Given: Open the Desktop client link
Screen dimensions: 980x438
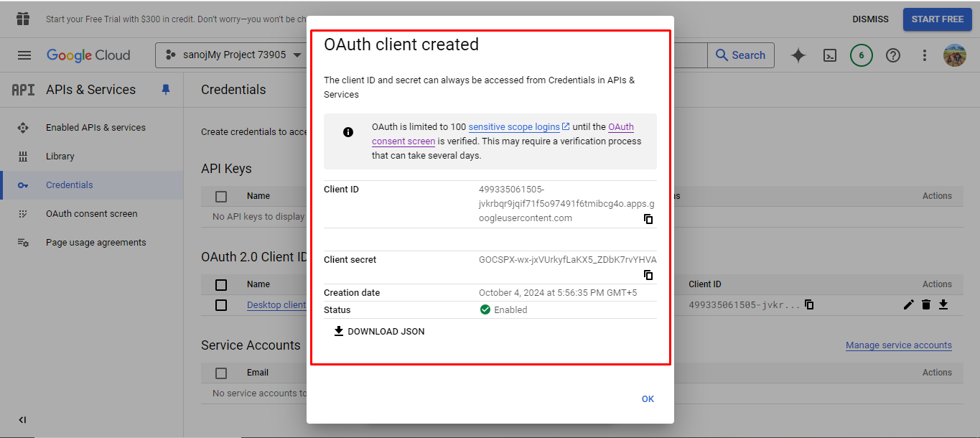Looking at the screenshot, I should [x=276, y=305].
